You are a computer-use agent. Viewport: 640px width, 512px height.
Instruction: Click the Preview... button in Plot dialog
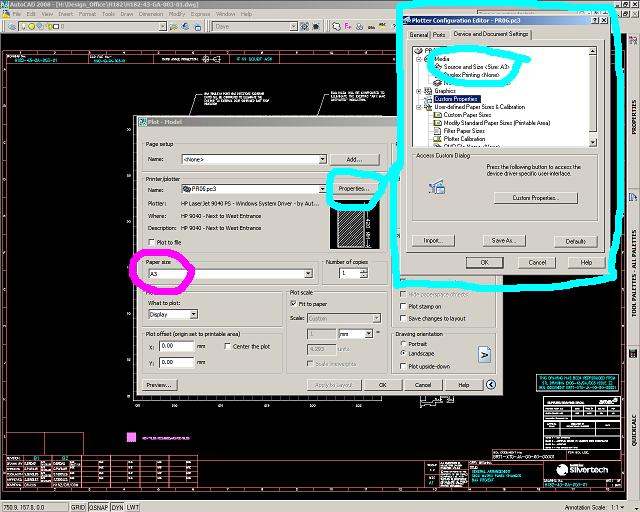tap(159, 385)
